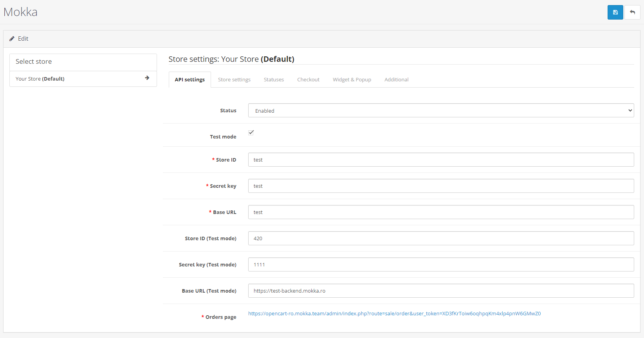Open the Additional tab

(396, 80)
